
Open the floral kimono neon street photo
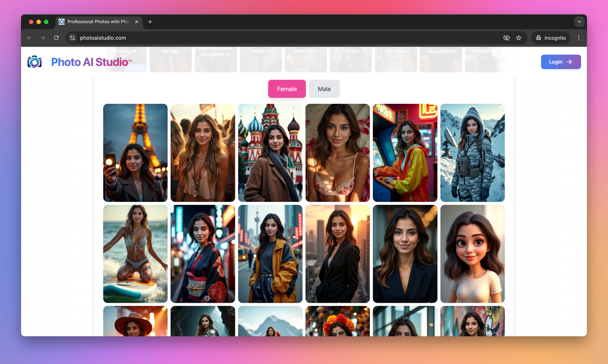(x=203, y=254)
